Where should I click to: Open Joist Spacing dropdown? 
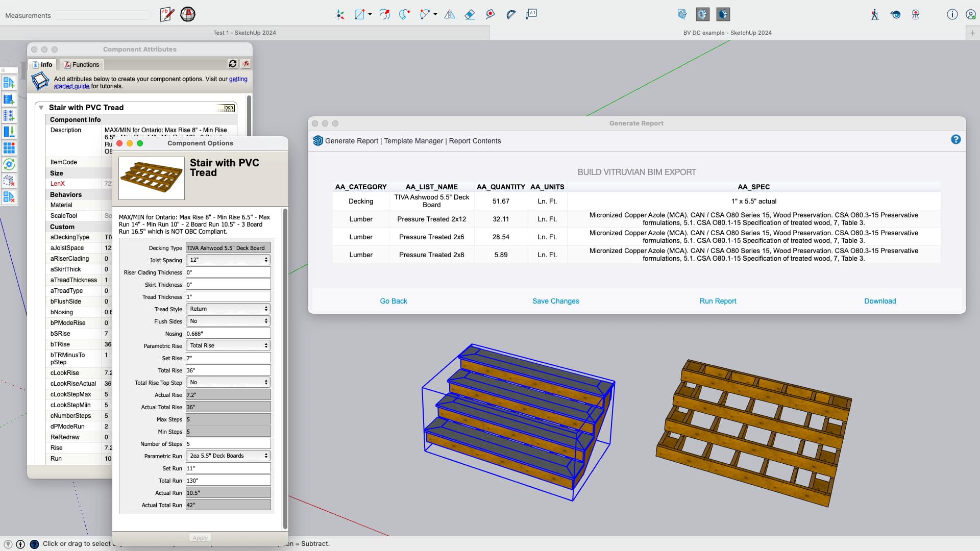coord(228,260)
